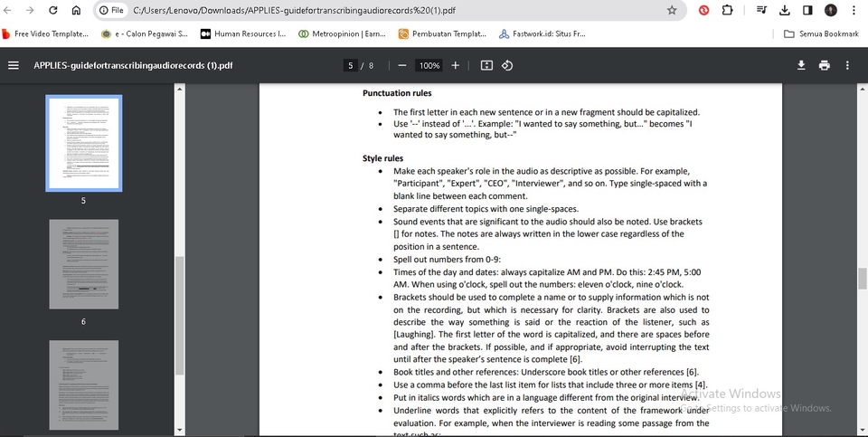Toggle the PDF sidebar hamburger menu

14,65
